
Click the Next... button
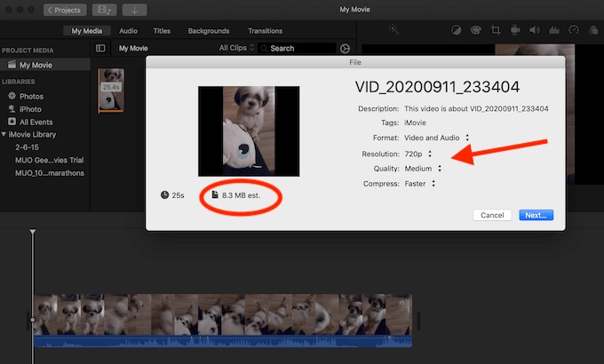(536, 215)
